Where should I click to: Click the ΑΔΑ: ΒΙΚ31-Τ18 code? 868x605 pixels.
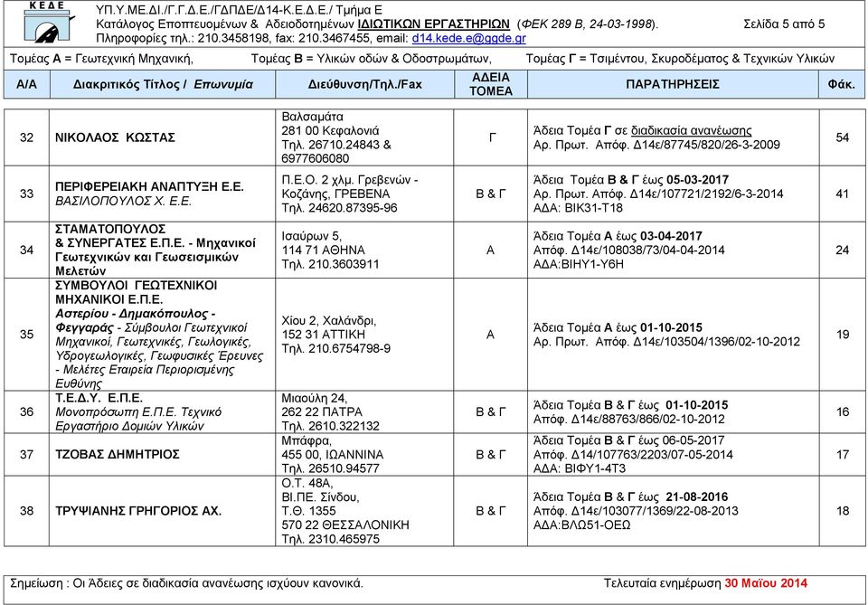[578, 208]
